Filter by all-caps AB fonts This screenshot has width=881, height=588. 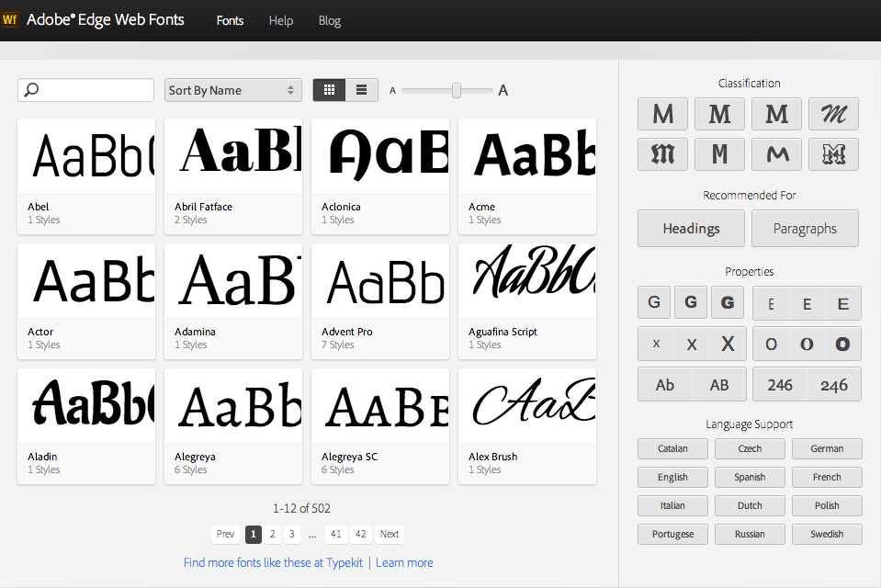[719, 385]
